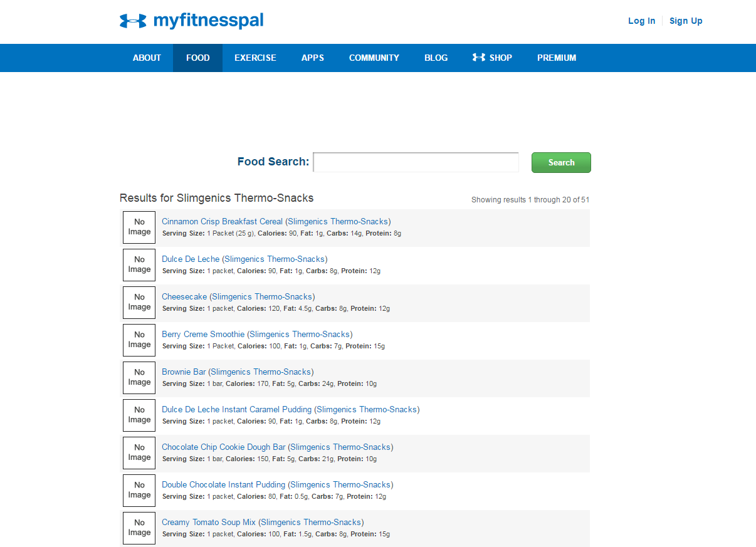Open the Dulce De Leche result link
The width and height of the screenshot is (756, 547).
(x=244, y=259)
